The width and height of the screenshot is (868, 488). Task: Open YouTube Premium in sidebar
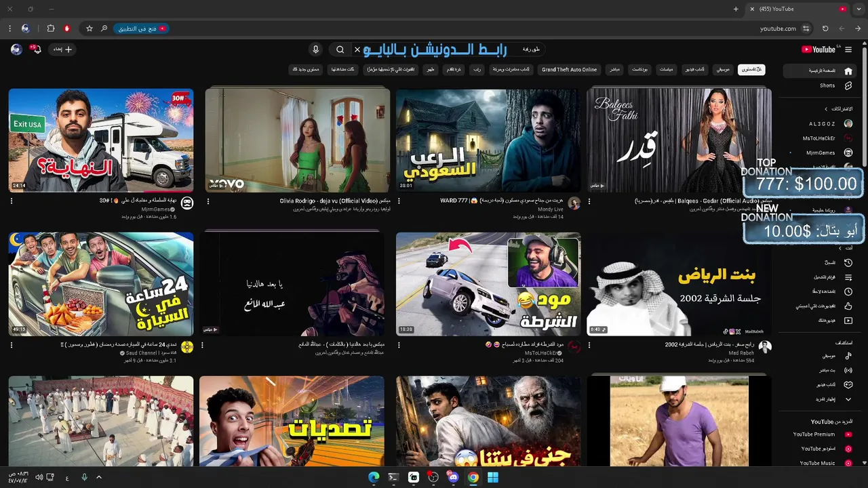[821, 434]
